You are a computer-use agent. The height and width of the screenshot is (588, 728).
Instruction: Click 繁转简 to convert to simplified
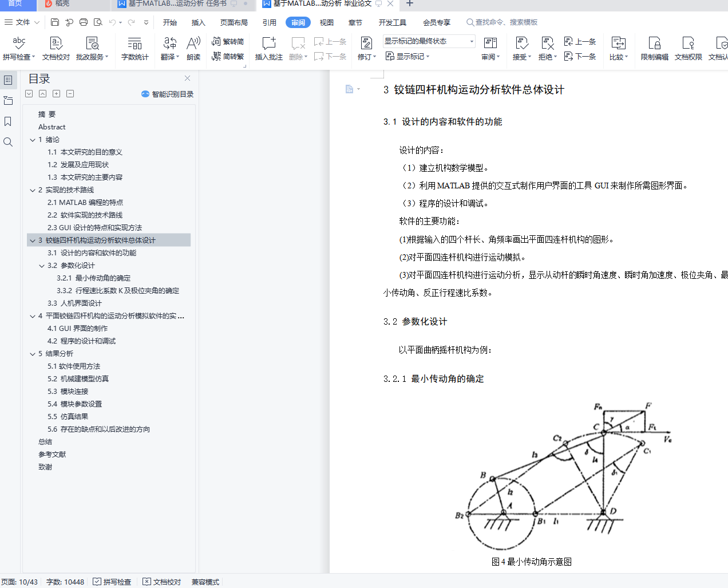click(x=228, y=41)
